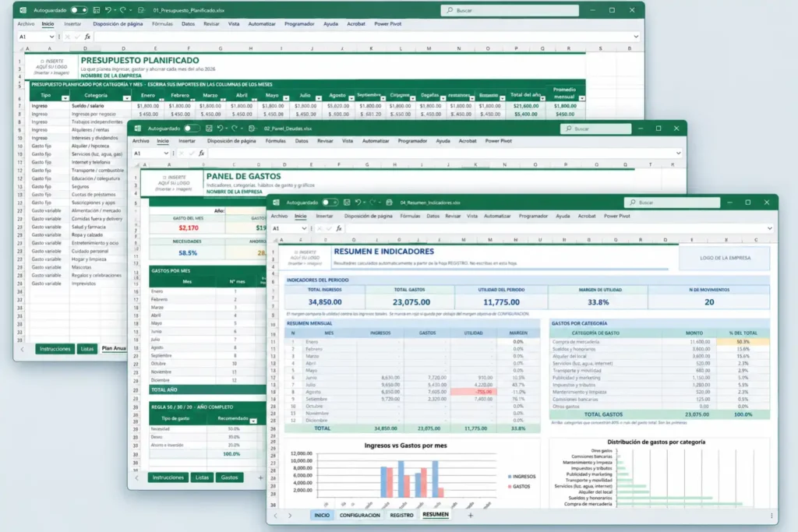Click Redo arrow in 04_Resumen_Indicadores window
This screenshot has width=798, height=532.
[x=373, y=203]
